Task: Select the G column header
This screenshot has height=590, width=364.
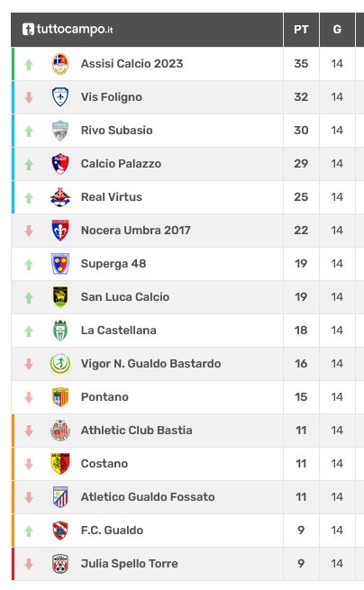Action: coord(337,30)
